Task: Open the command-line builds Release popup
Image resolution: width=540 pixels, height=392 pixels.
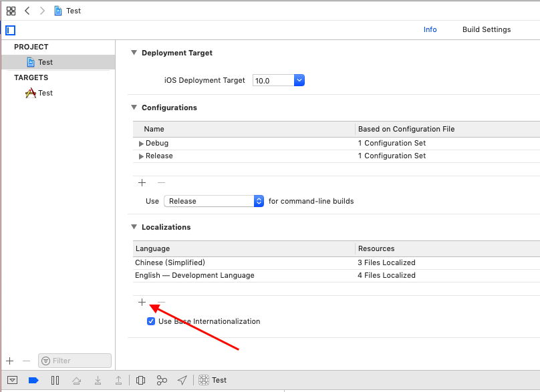Action: (x=214, y=201)
